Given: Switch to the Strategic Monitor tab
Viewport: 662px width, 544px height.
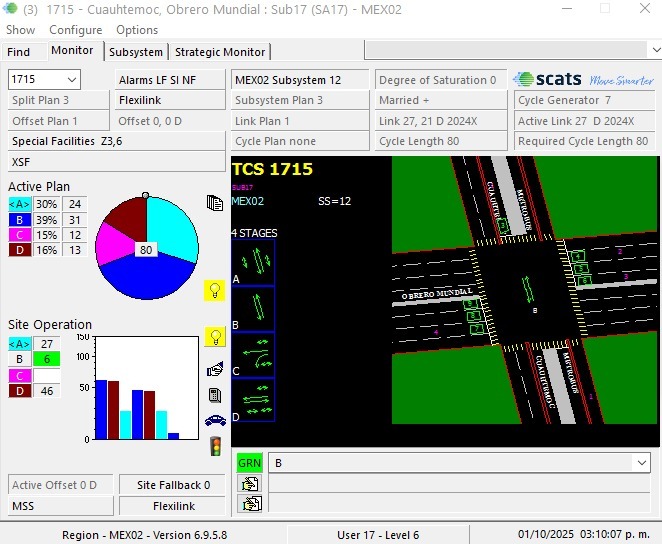Looking at the screenshot, I should 220,52.
